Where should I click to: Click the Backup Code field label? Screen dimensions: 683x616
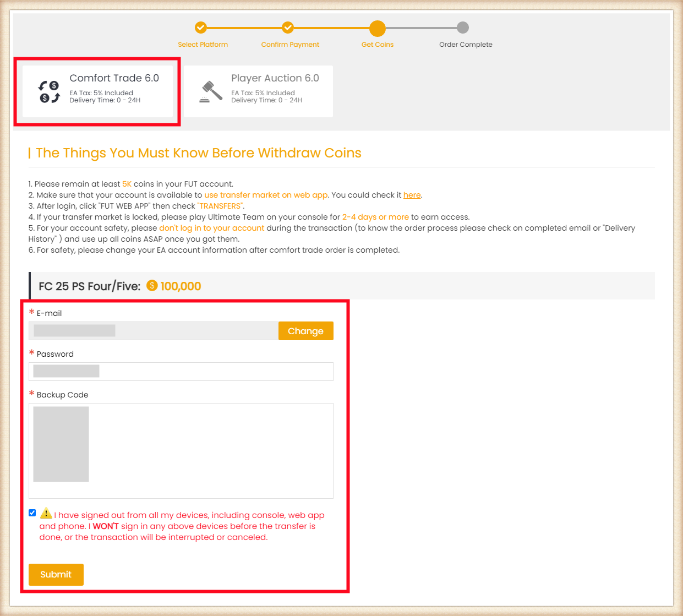62,395
